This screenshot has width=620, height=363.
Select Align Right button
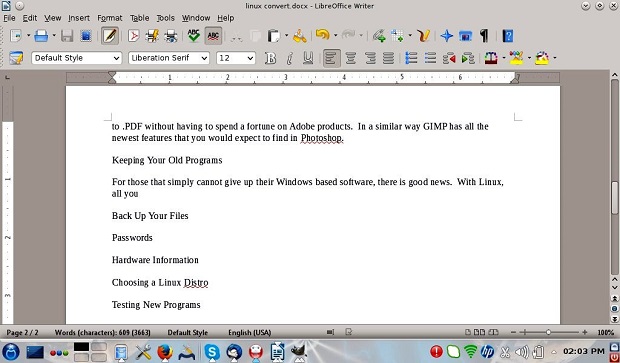click(370, 58)
